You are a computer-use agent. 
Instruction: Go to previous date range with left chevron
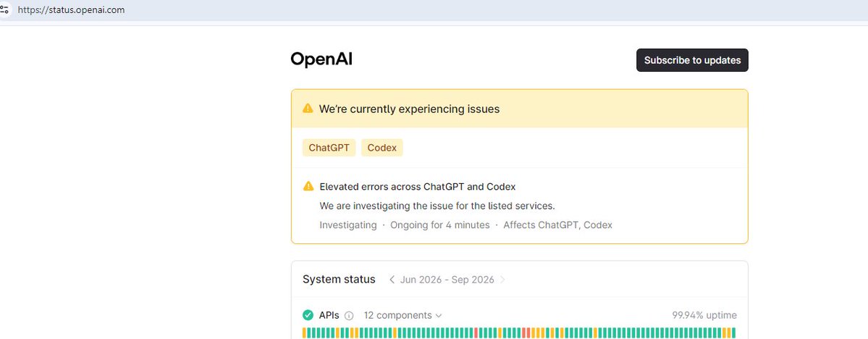392,279
